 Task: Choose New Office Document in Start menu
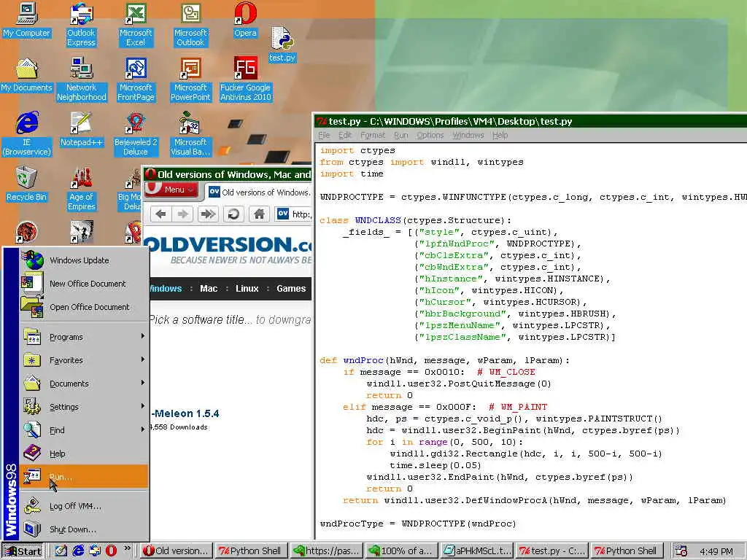(84, 284)
